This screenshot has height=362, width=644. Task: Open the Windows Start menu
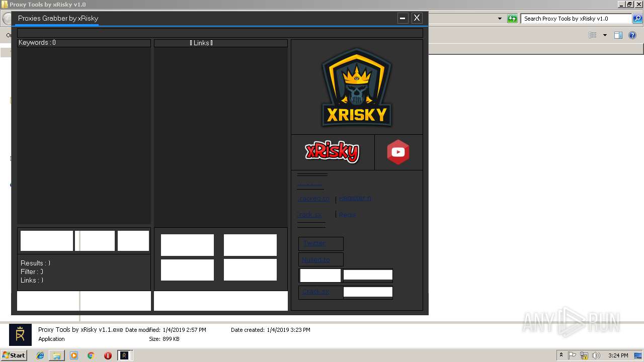point(14,355)
